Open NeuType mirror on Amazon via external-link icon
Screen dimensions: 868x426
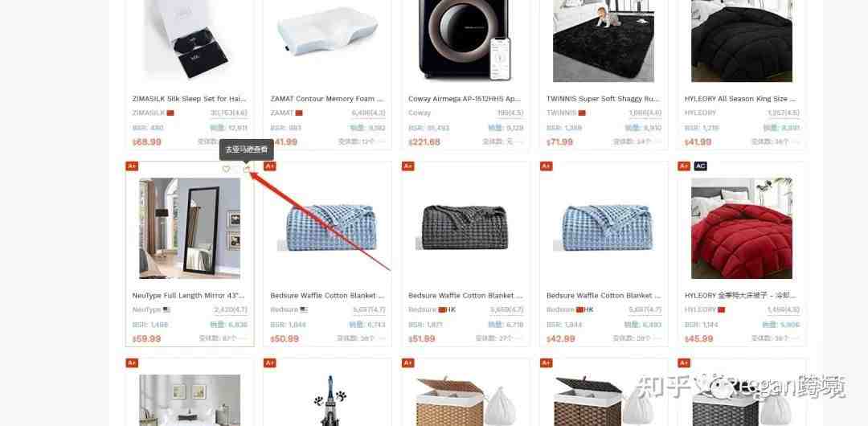(247, 169)
